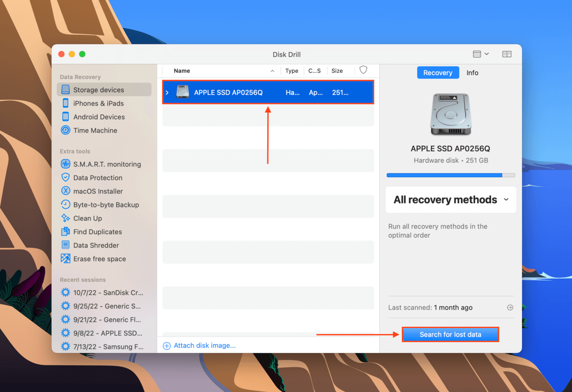Viewport: 572px width, 392px height.
Task: Click the Data Shredder icon
Action: [x=65, y=245]
